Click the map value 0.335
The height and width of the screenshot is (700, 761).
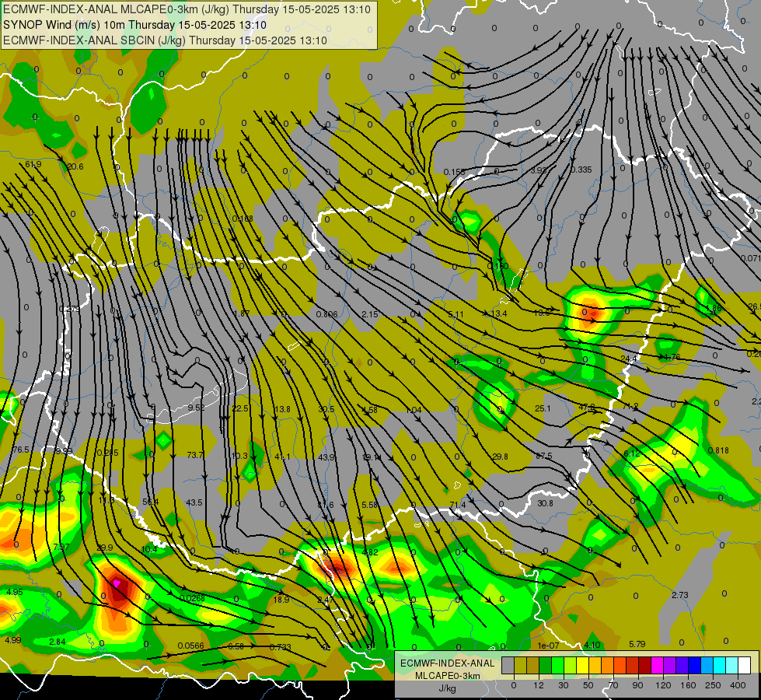[581, 170]
